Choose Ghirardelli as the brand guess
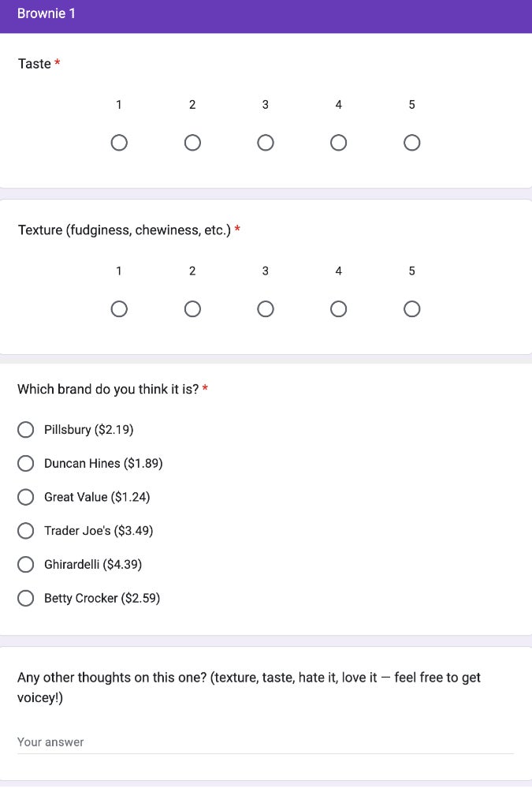This screenshot has width=532, height=788. coord(26,564)
